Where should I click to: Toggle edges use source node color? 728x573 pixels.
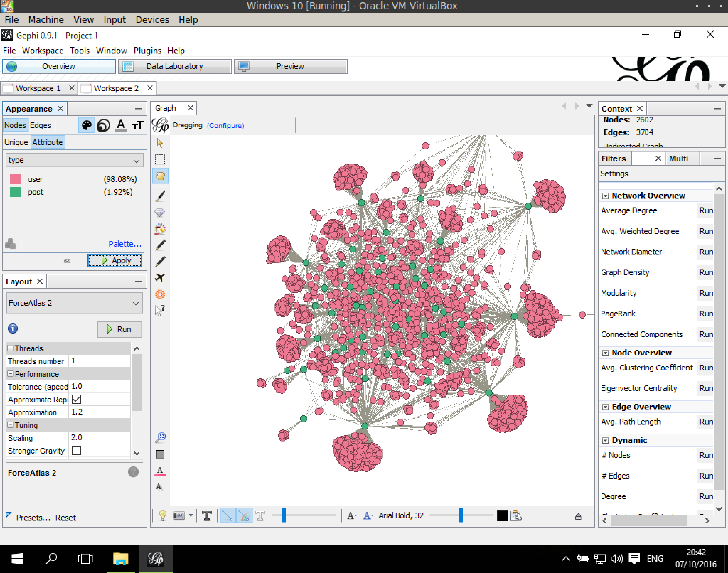point(244,515)
